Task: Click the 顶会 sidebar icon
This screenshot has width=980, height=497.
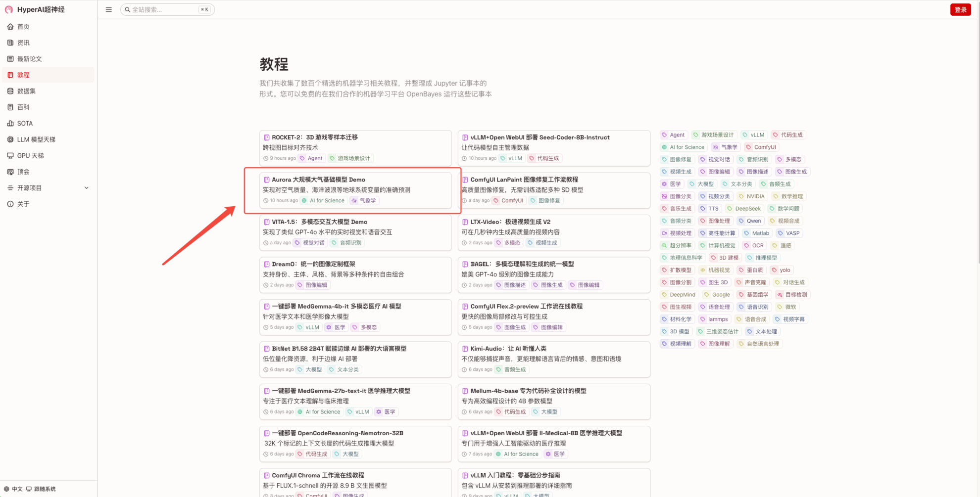Action: [x=10, y=172]
